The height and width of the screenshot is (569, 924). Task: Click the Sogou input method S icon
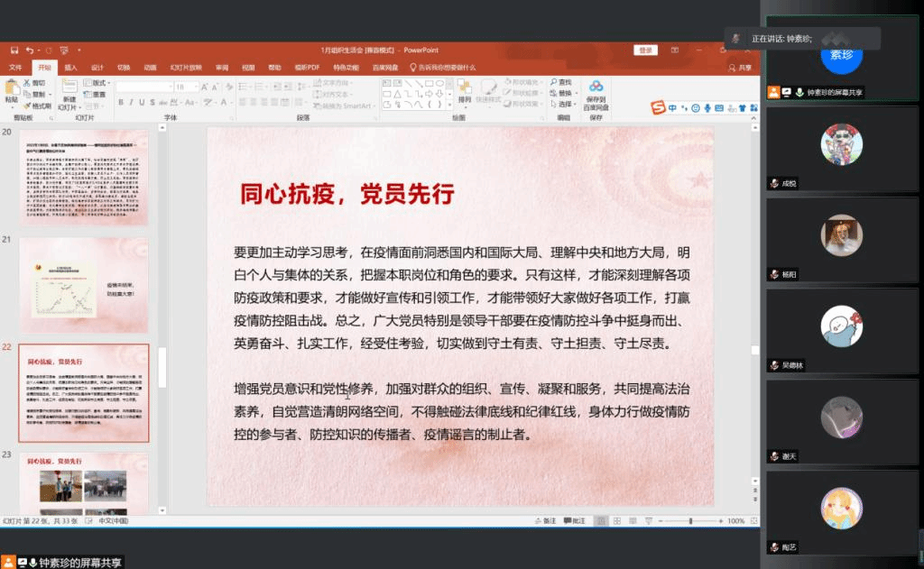[x=660, y=108]
